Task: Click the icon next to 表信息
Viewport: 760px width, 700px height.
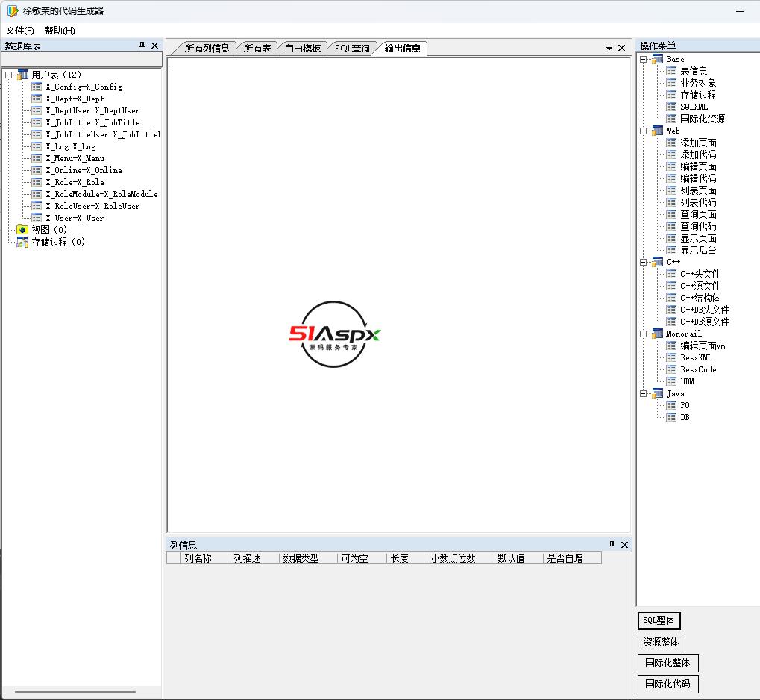Action: (671, 72)
